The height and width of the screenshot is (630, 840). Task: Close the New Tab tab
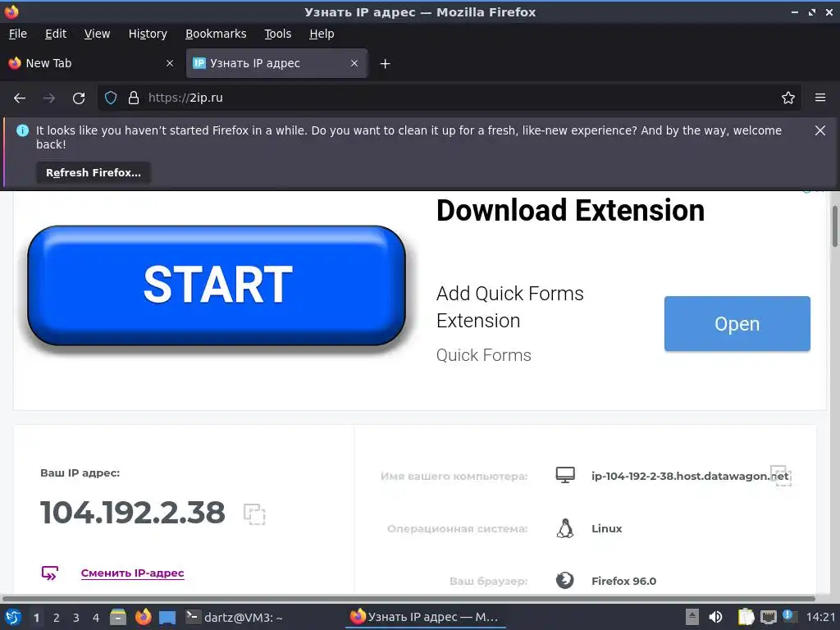point(170,63)
